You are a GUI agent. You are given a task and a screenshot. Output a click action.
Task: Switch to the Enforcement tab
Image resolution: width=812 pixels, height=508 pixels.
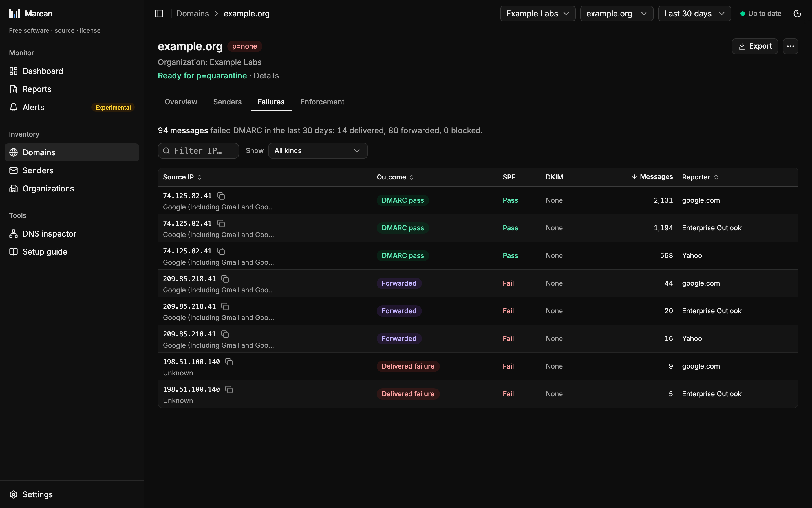click(322, 102)
